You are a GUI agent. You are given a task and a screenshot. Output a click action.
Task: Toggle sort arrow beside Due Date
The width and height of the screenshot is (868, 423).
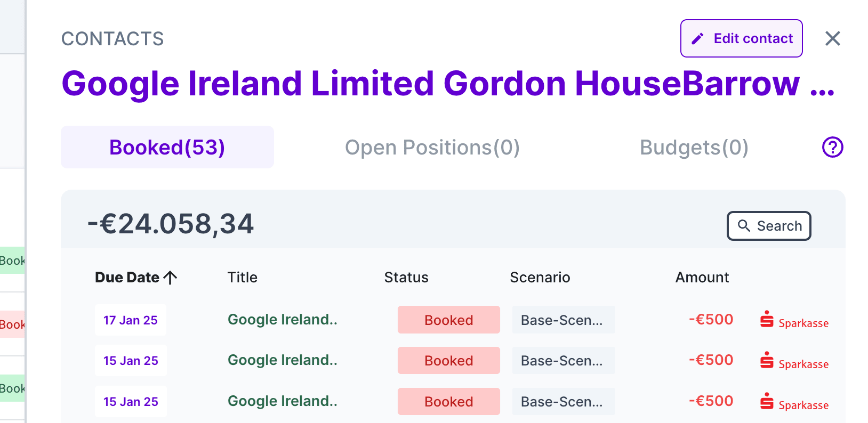point(171,278)
